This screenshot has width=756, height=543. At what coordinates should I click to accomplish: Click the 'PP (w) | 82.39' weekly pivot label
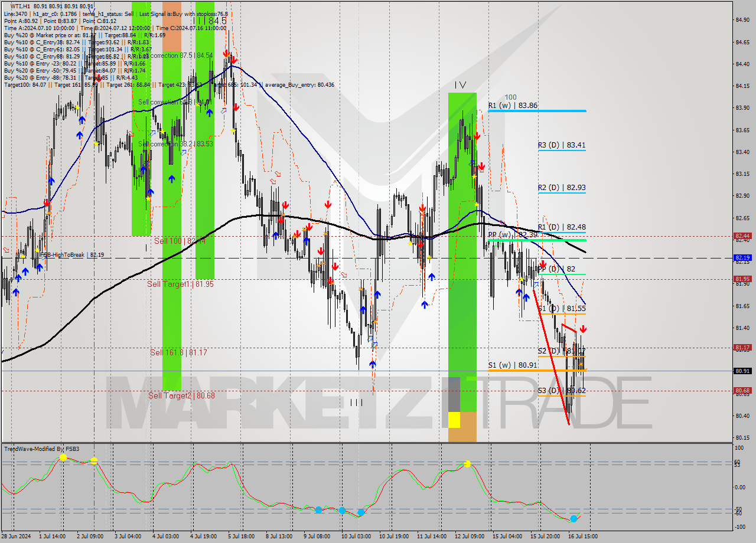[513, 235]
